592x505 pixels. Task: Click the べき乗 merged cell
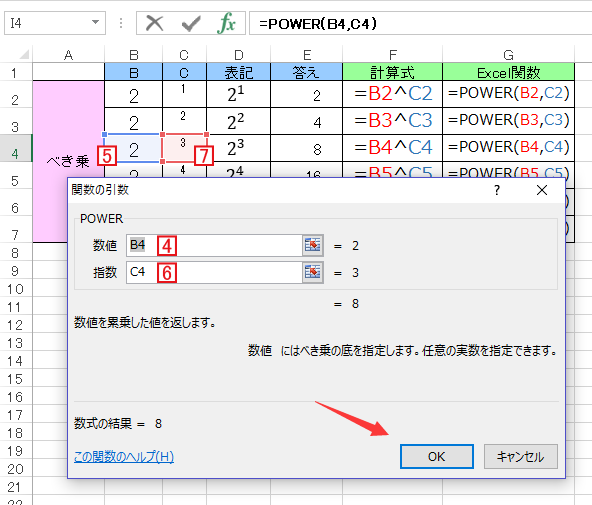68,162
